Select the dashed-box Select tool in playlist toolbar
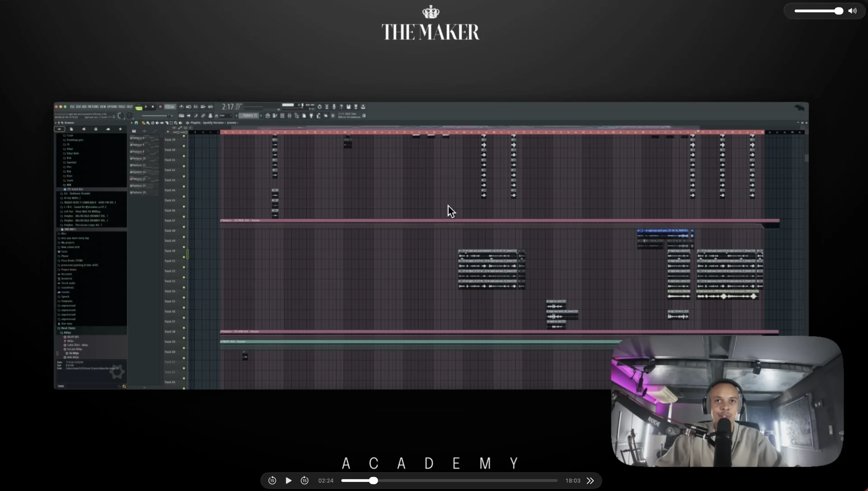The image size is (868, 491). [171, 123]
